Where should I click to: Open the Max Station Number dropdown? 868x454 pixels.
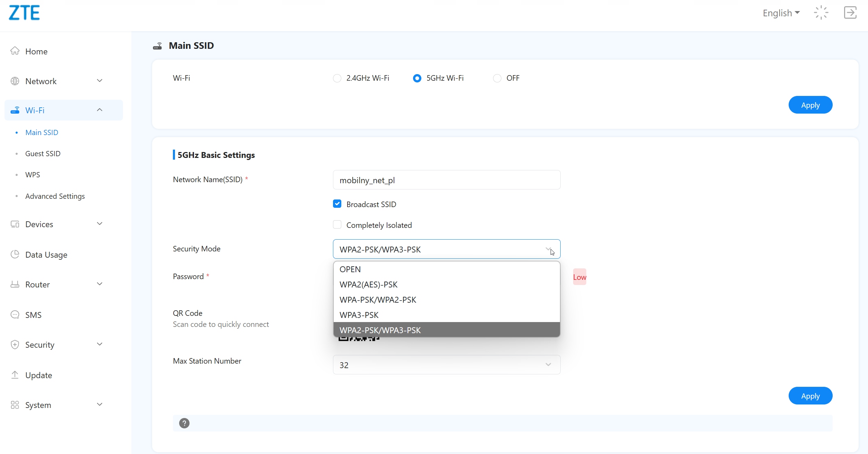coord(446,365)
